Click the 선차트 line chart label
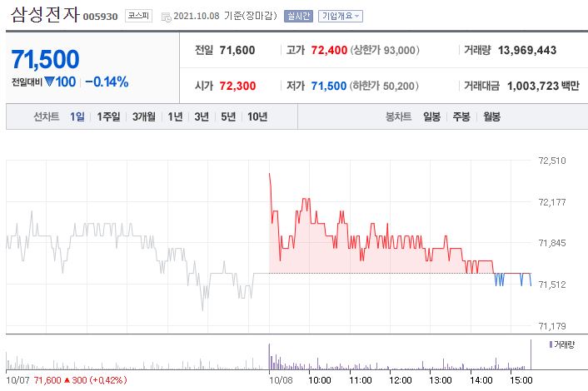 pyautogui.click(x=47, y=116)
